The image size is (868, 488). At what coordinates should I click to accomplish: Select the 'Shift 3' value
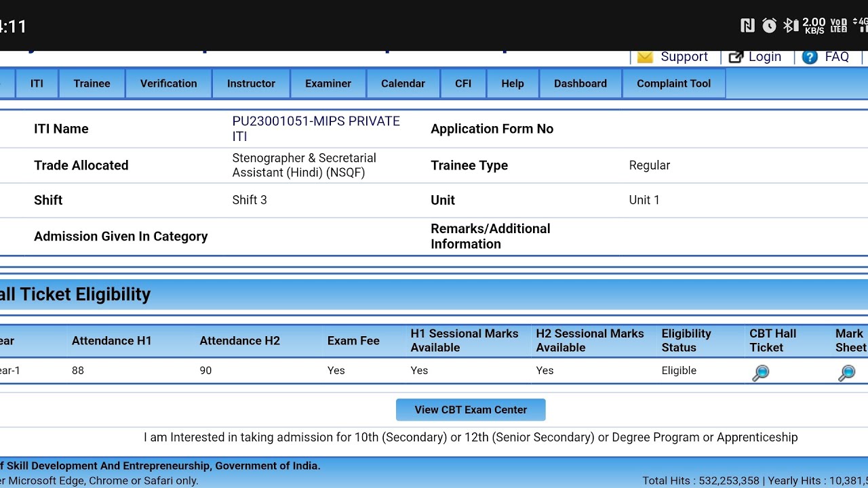(x=250, y=200)
